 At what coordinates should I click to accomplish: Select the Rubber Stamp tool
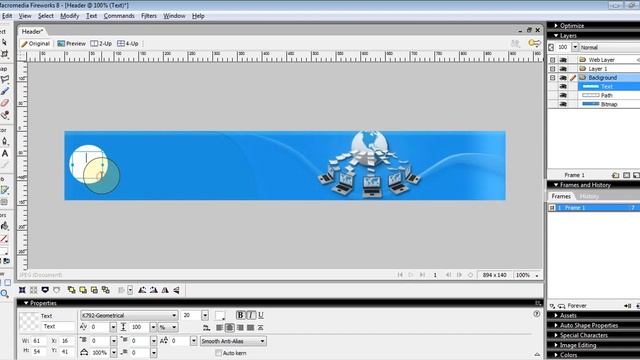tap(4, 115)
